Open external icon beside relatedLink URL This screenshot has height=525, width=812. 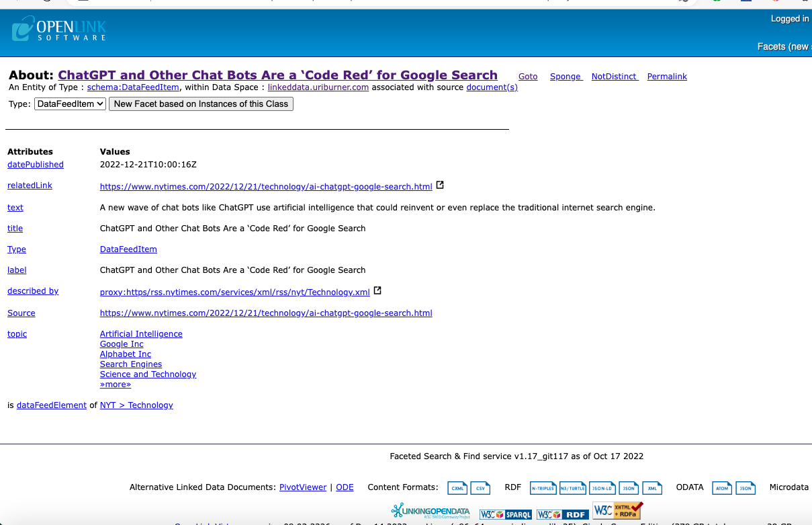tap(440, 185)
